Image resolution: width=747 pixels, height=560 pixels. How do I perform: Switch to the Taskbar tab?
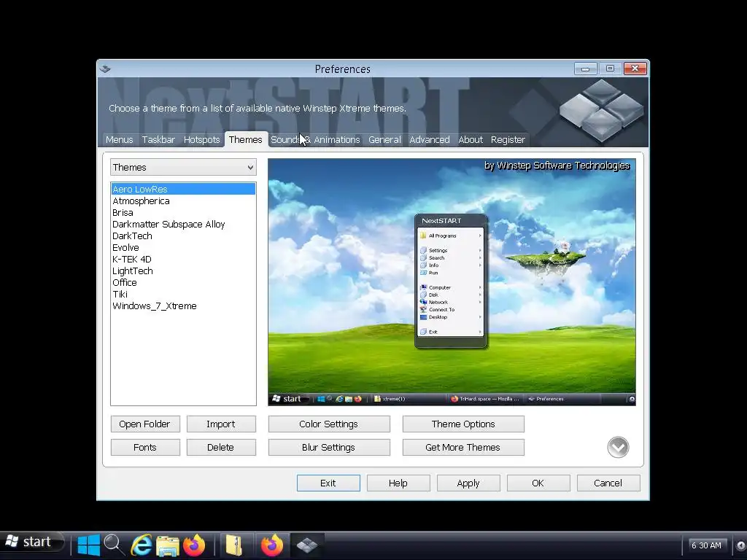coord(158,139)
